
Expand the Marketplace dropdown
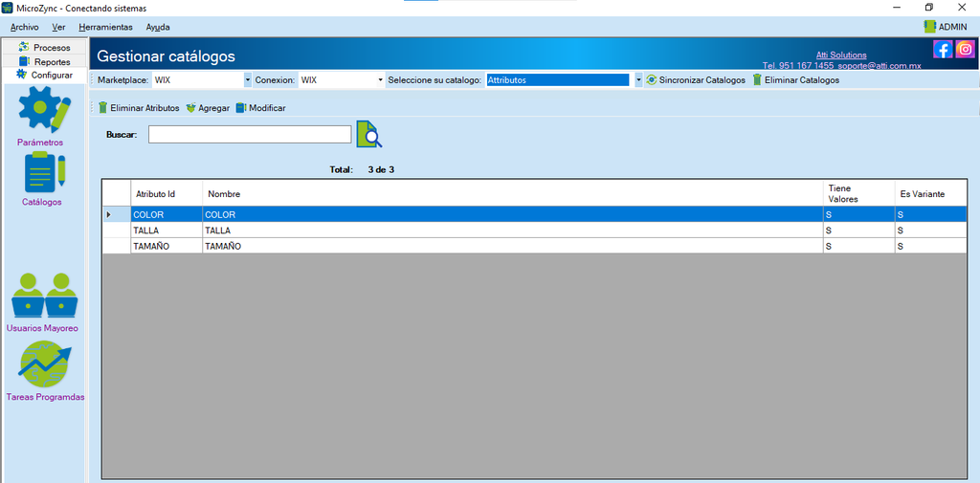[x=248, y=80]
